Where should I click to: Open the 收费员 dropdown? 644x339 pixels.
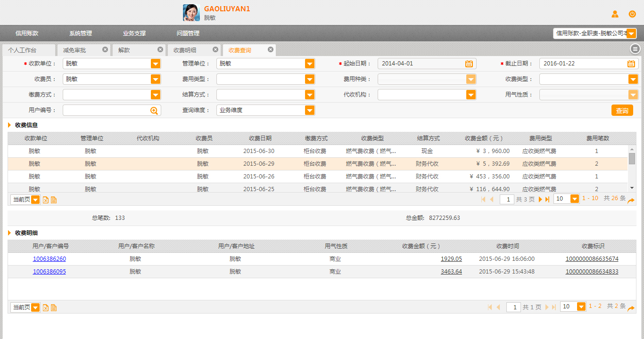coord(156,79)
